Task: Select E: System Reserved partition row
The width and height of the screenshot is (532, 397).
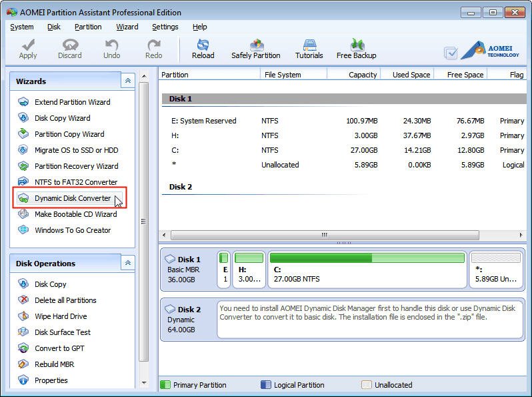Action: [x=344, y=121]
